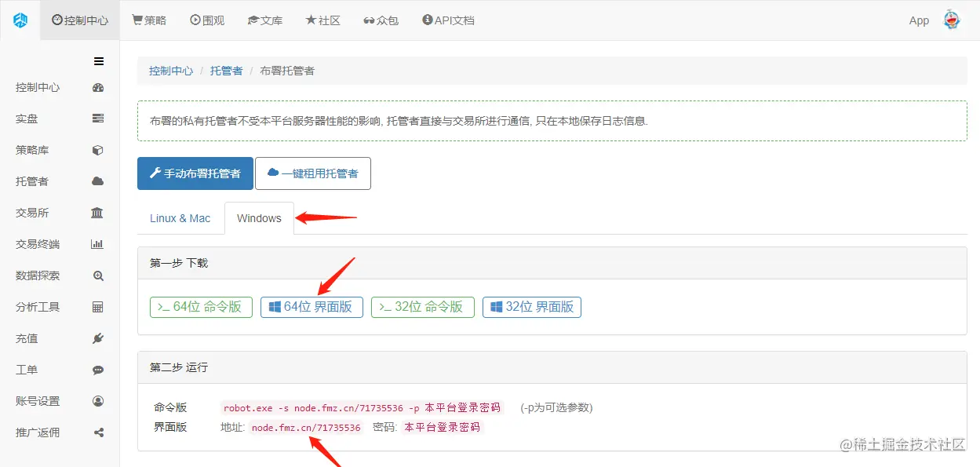Click 托管者 breadcrumb link
This screenshot has width=980, height=467.
click(x=226, y=71)
